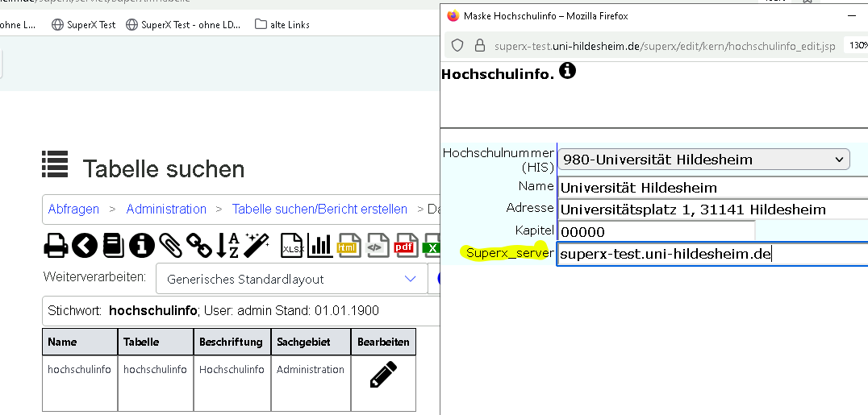Image resolution: width=868 pixels, height=415 pixels.
Task: Export the table as XML via code file icon
Action: tap(377, 247)
